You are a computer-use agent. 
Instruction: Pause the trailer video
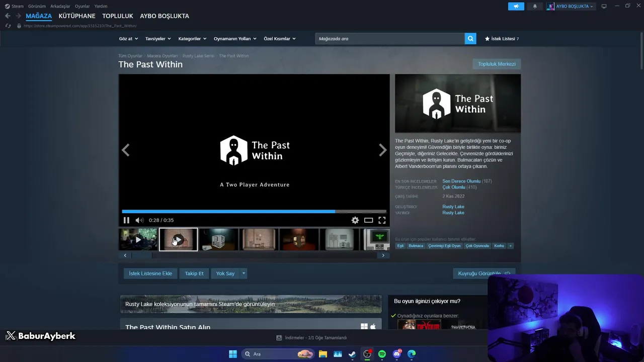126,220
